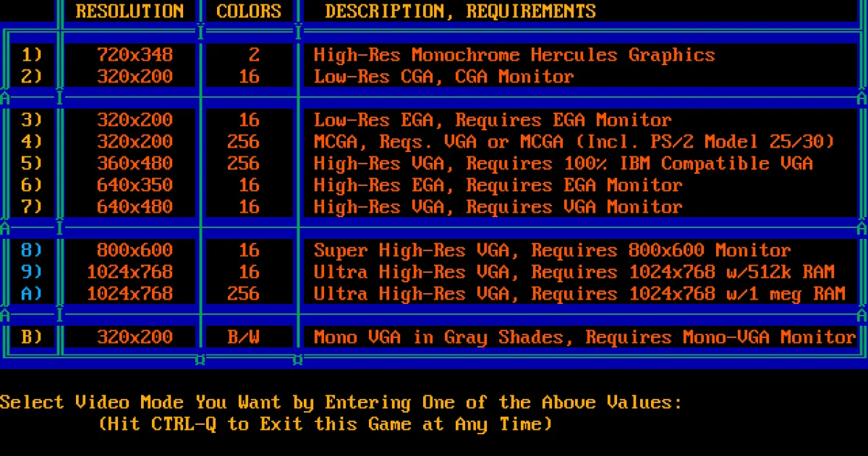Click the 720x348 resolution value

point(135,55)
